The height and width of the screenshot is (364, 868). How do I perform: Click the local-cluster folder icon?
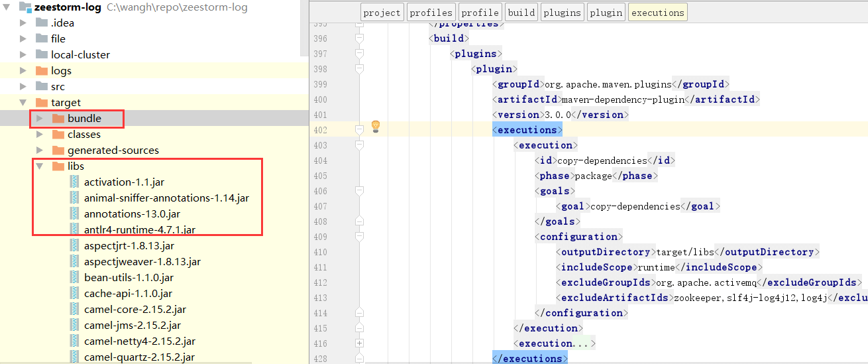point(42,54)
